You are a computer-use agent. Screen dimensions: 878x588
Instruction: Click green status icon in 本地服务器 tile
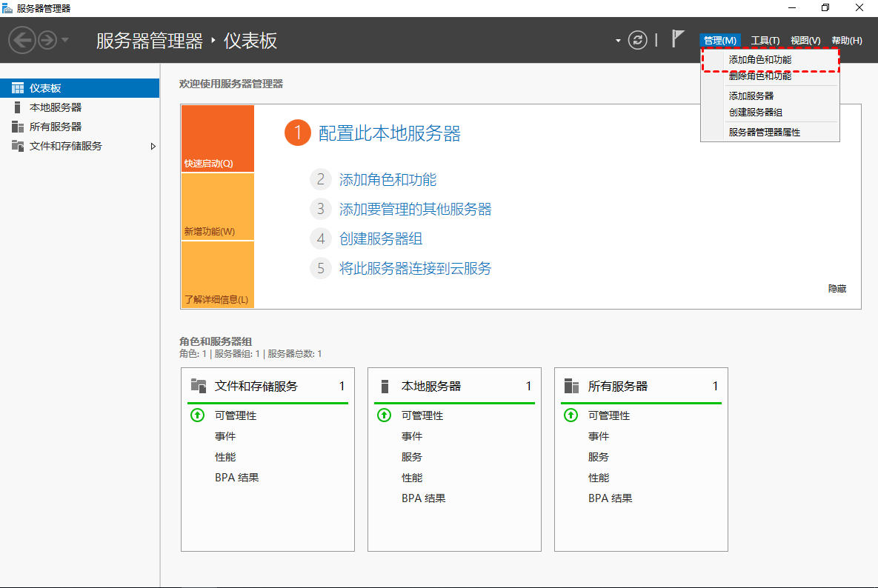tap(384, 415)
